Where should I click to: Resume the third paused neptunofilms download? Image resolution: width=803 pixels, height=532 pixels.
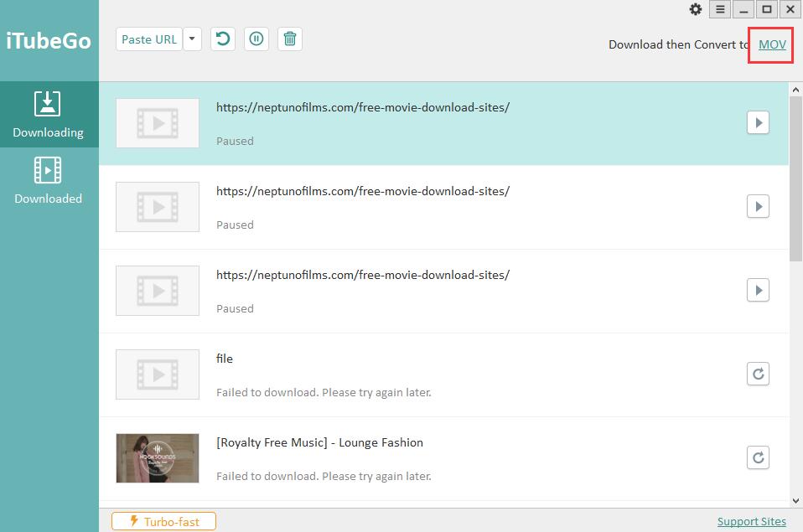point(758,291)
